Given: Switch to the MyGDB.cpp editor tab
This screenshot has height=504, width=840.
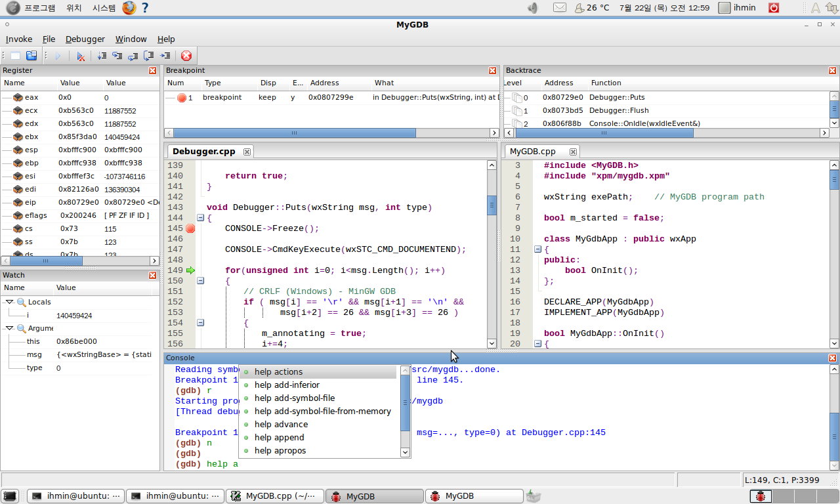Looking at the screenshot, I should (x=532, y=152).
